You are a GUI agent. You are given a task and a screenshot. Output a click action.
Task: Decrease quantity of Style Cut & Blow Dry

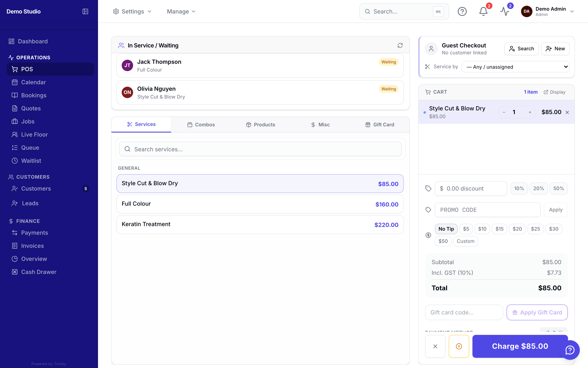point(504,112)
